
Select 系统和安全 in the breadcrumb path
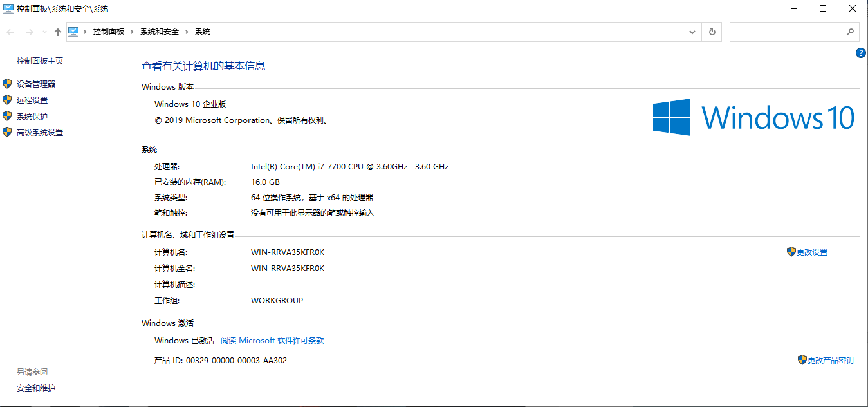tap(160, 32)
